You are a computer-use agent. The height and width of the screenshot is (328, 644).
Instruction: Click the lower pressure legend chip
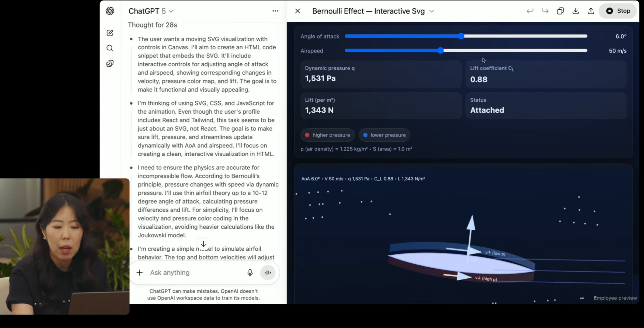(384, 135)
